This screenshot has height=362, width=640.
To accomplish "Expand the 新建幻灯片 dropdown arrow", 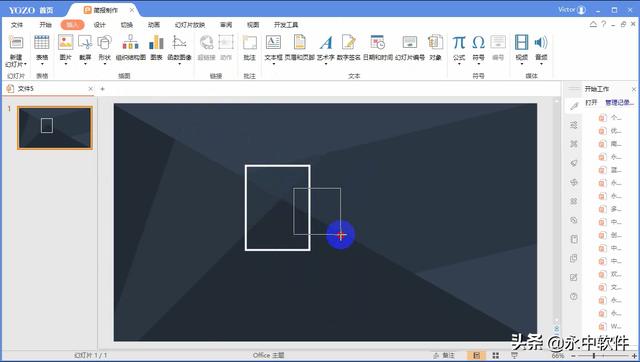I will (25, 64).
